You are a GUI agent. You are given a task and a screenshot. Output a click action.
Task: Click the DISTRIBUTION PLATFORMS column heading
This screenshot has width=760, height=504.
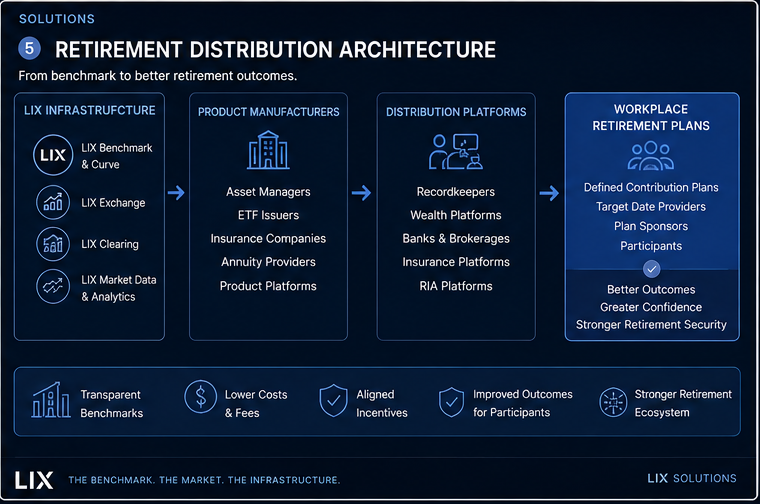click(x=456, y=112)
